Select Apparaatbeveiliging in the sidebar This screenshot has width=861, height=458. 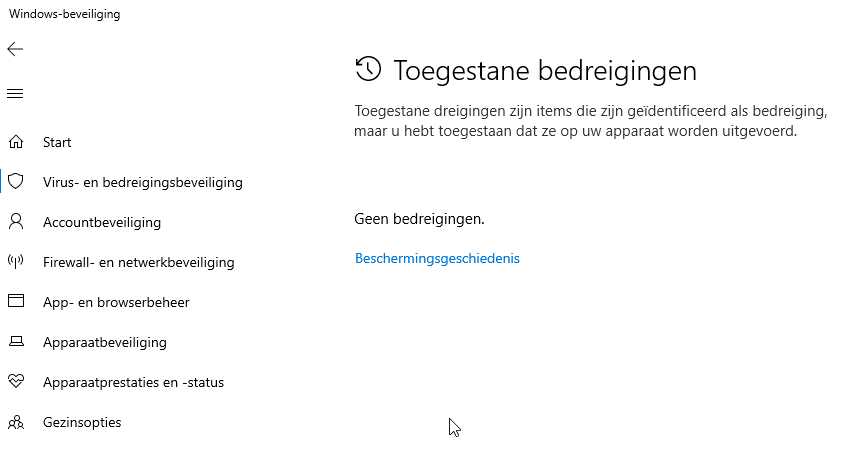coord(105,342)
